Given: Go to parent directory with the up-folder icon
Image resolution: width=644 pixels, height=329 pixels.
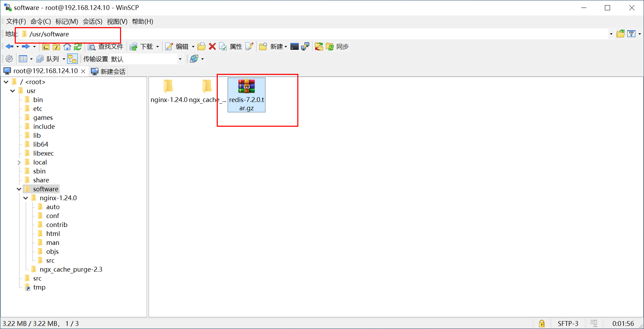Looking at the screenshot, I should click(x=46, y=47).
